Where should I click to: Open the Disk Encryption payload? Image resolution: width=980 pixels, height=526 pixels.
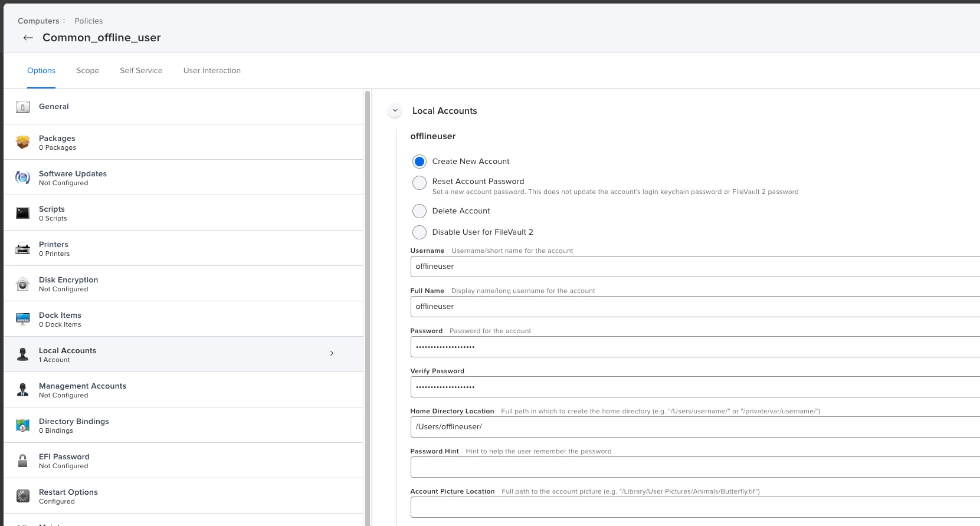[183, 284]
